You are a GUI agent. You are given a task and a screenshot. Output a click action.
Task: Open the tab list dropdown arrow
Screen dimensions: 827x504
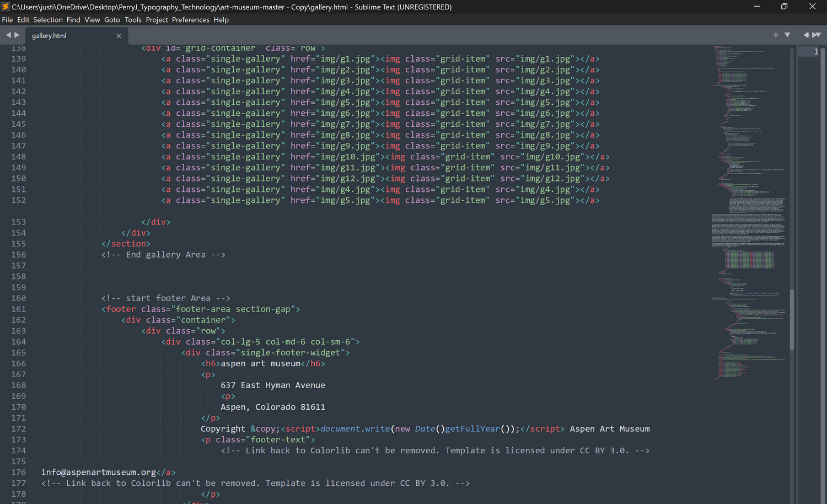tap(787, 35)
